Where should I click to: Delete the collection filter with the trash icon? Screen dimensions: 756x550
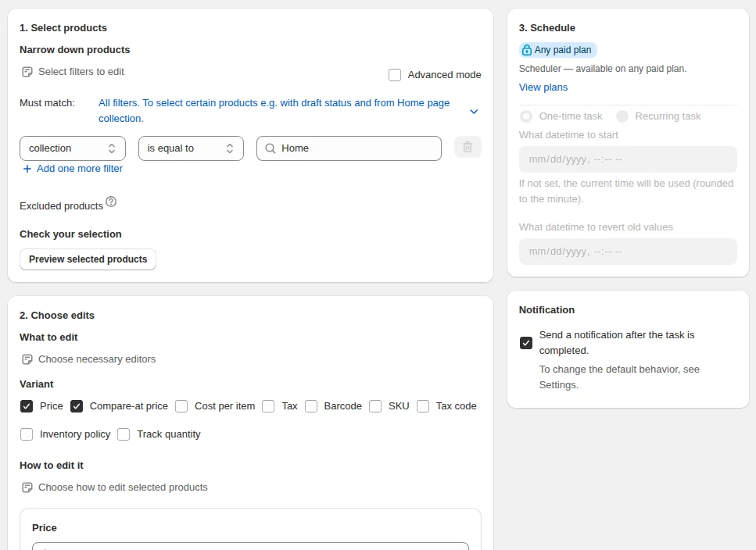tap(468, 147)
